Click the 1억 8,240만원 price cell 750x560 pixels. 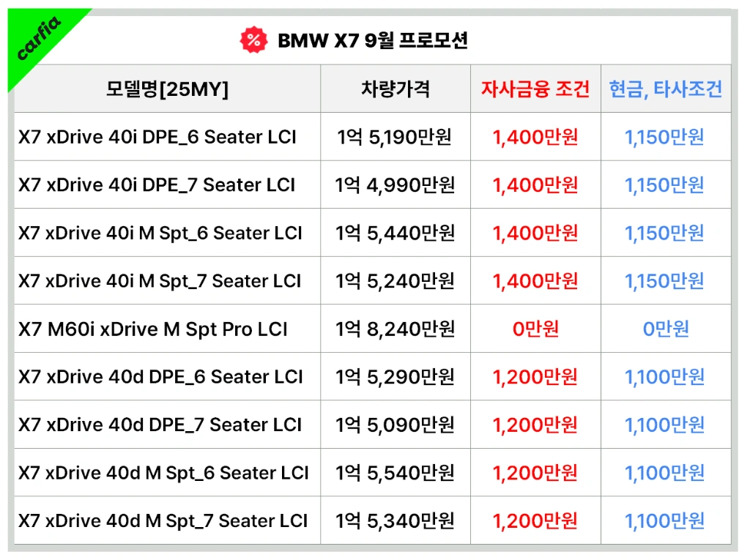point(396,329)
